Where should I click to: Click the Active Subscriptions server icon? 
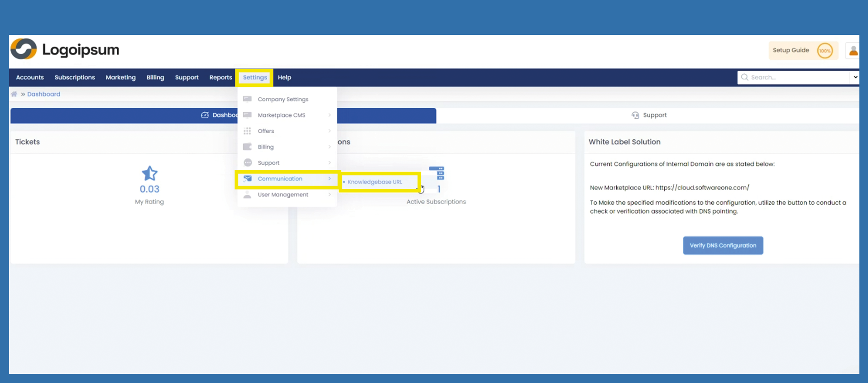(x=437, y=173)
